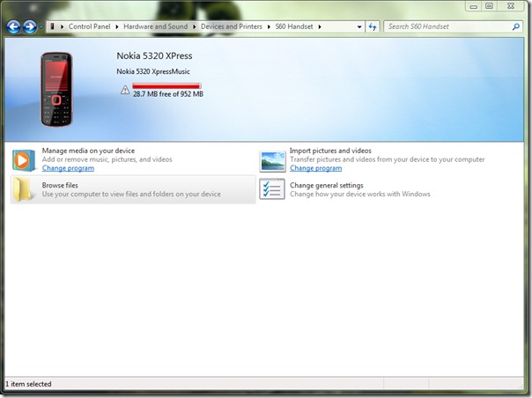The height and width of the screenshot is (398, 532).
Task: Expand the arrow after S60 Handset breadcrumb
Action: 320,26
